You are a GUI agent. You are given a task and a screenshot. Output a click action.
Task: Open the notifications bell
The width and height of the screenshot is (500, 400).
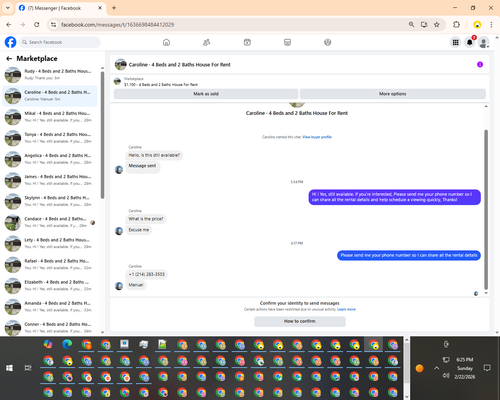pyautogui.click(x=470, y=42)
